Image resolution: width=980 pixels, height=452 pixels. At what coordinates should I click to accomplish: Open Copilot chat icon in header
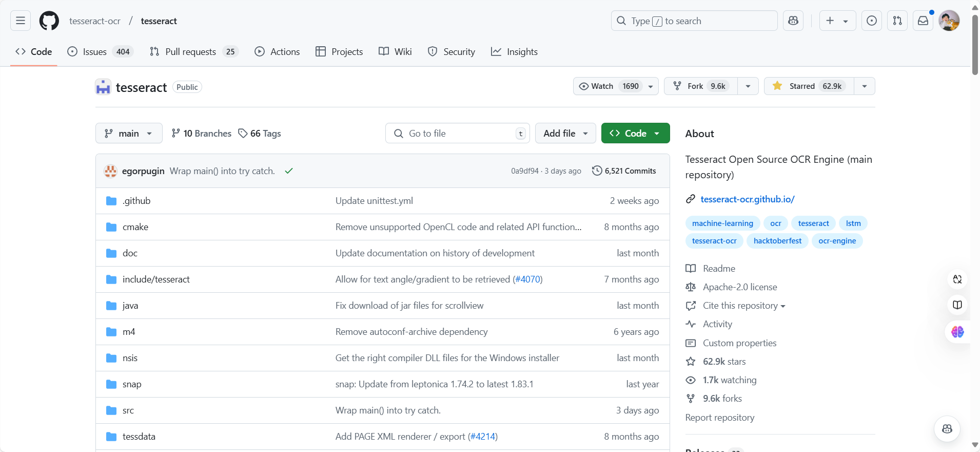(793, 21)
